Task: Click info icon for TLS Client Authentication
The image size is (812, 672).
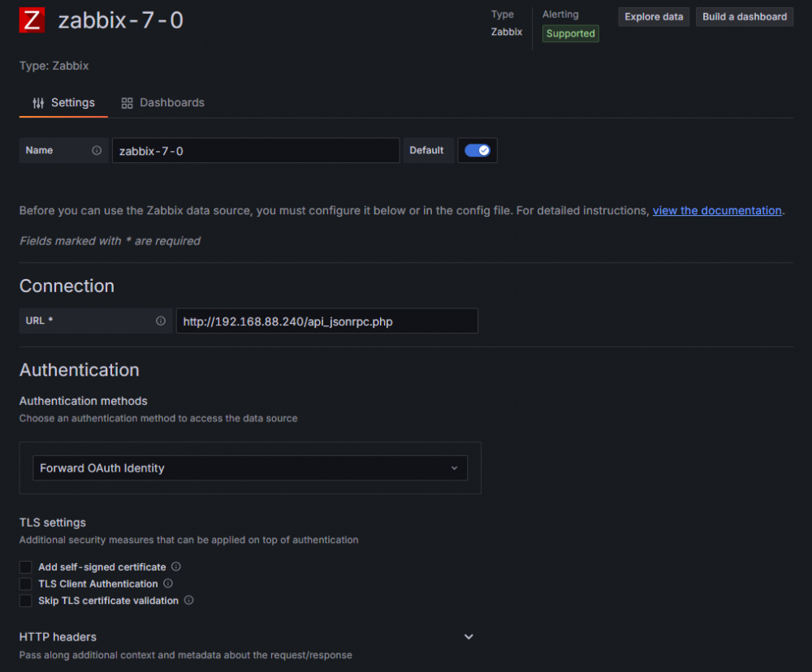Action: (x=168, y=584)
